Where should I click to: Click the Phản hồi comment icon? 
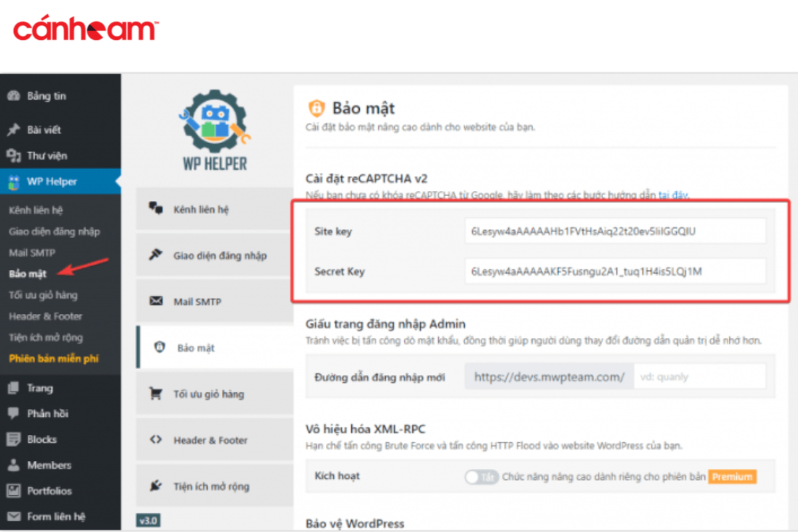tap(13, 414)
